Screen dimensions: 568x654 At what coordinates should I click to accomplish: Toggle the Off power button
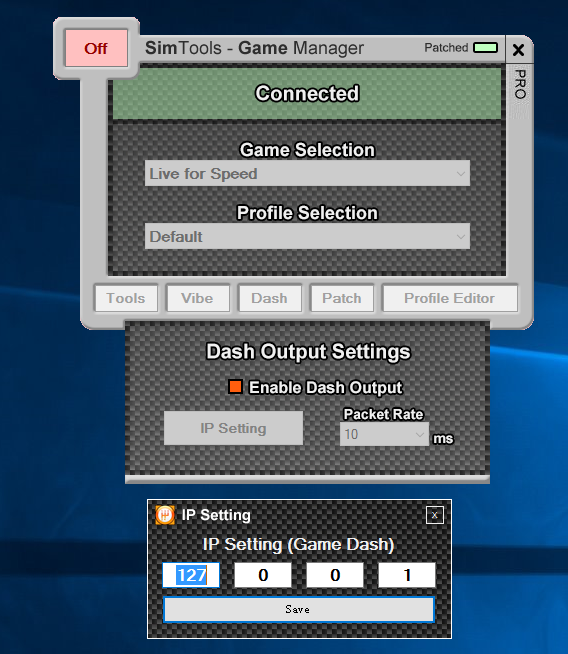[96, 48]
